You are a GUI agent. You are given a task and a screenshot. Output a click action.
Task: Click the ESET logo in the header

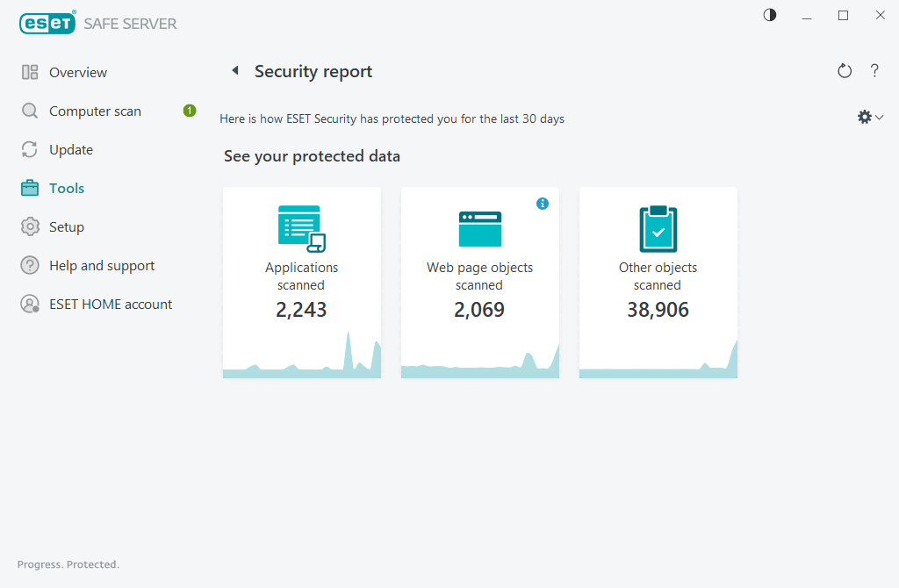coord(47,23)
